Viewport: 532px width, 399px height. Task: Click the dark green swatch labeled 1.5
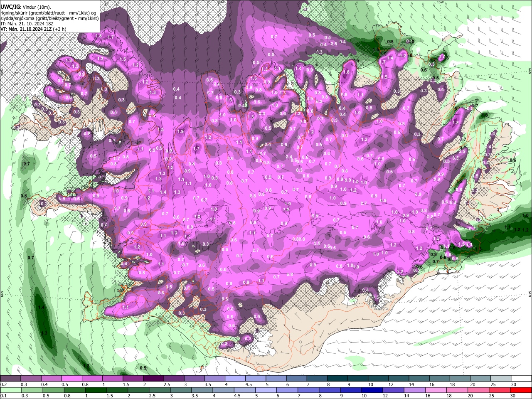tap(117, 390)
